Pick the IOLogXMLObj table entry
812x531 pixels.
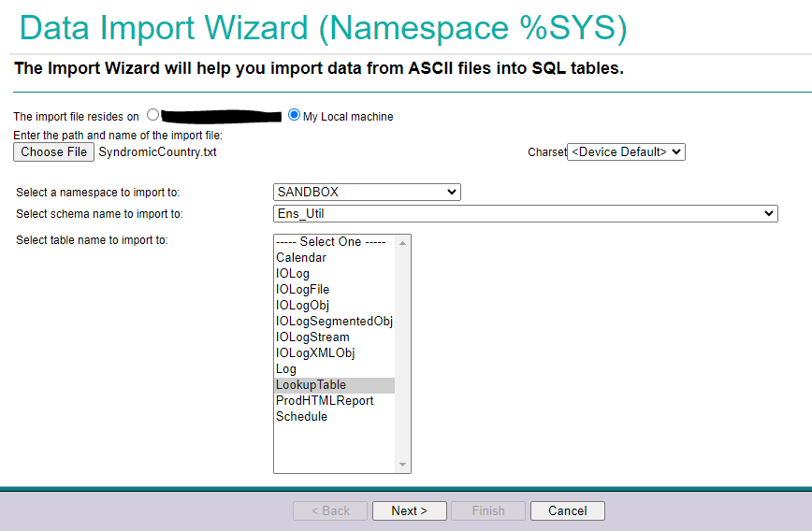coord(315,353)
